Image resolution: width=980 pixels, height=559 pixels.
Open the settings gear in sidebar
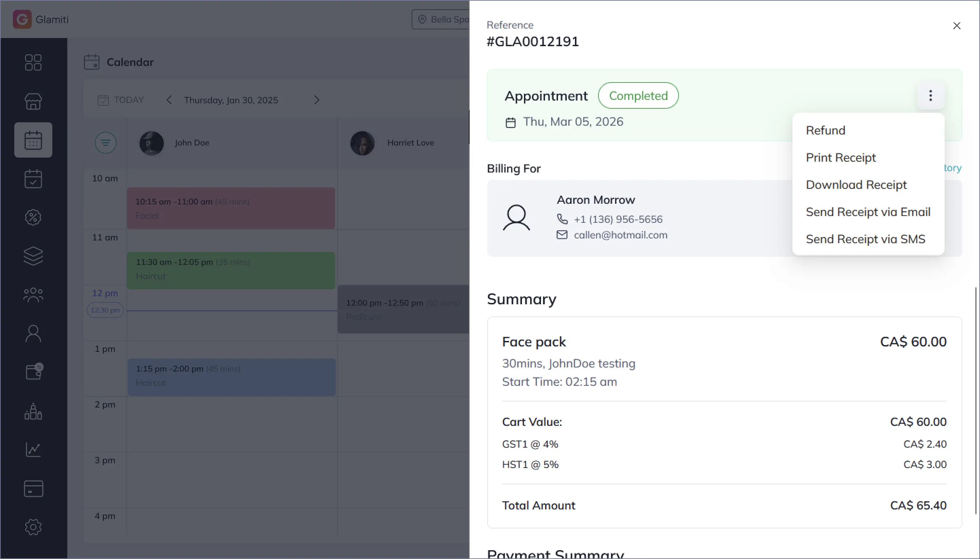[x=33, y=527]
